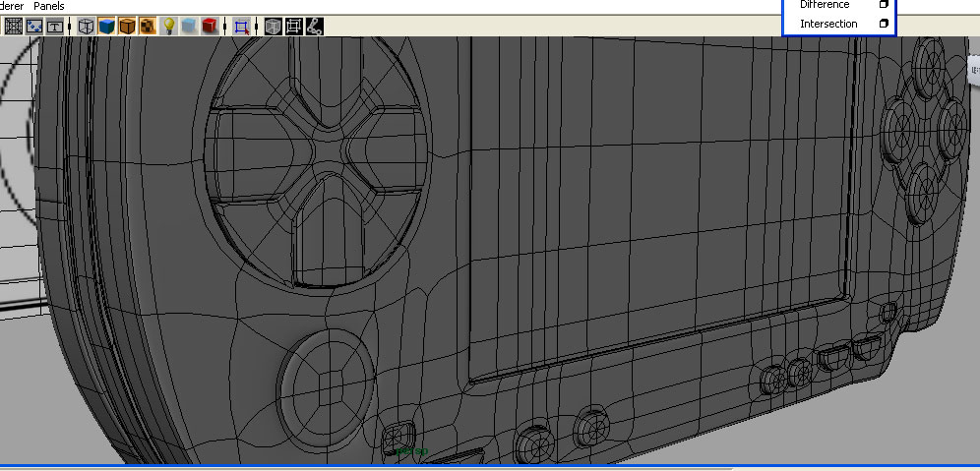Enable smooth shade all blue cube
Screen dimensions: 980x471
[x=107, y=27]
